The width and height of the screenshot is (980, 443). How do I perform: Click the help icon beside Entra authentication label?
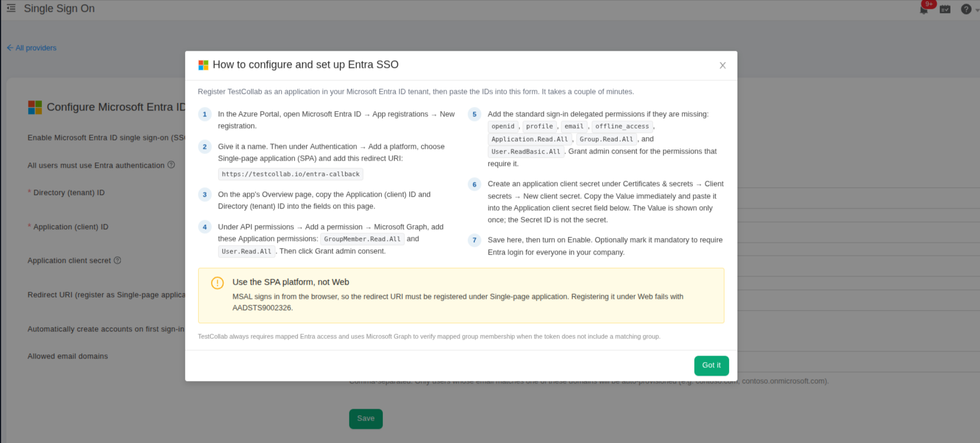coord(171,165)
